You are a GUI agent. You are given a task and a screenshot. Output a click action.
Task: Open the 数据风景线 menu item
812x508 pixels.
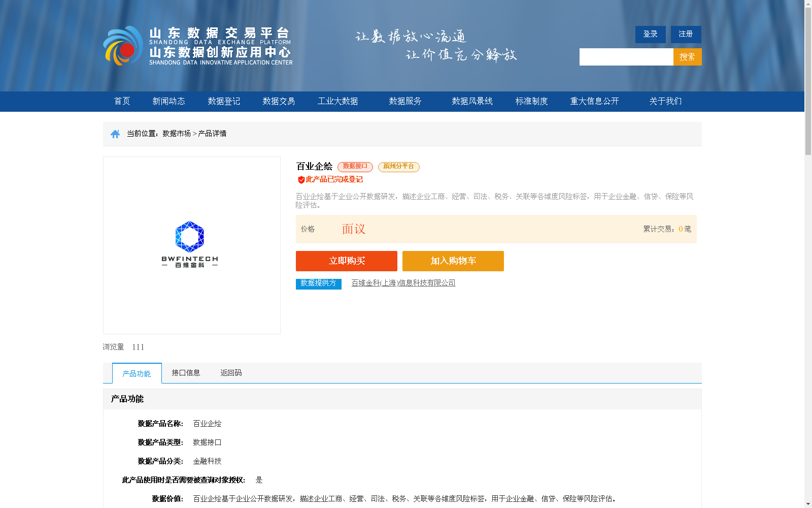pyautogui.click(x=472, y=101)
